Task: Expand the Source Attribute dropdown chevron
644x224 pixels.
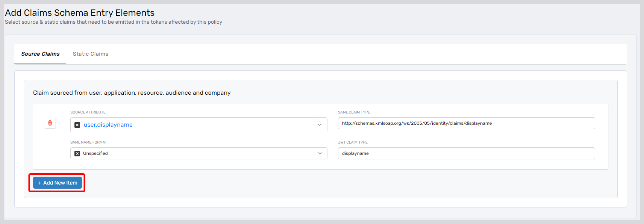Action: pos(320,125)
